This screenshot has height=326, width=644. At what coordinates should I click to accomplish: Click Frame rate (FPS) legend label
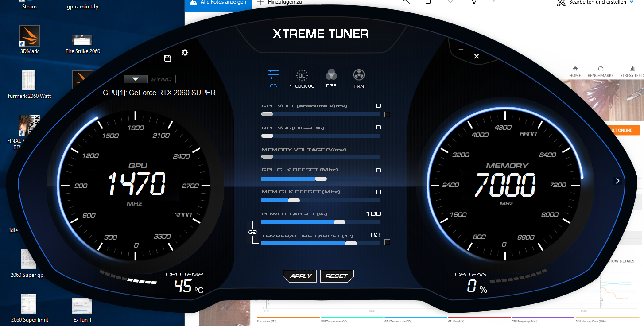267,321
